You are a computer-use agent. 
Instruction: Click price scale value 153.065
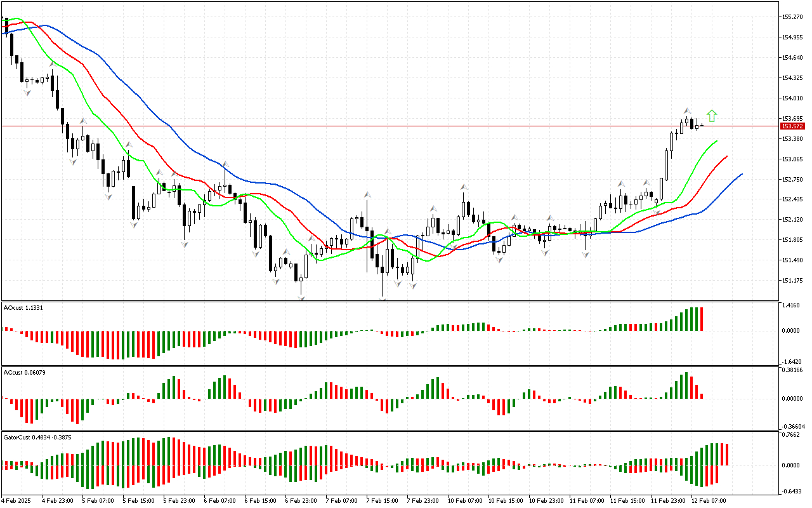(x=792, y=159)
